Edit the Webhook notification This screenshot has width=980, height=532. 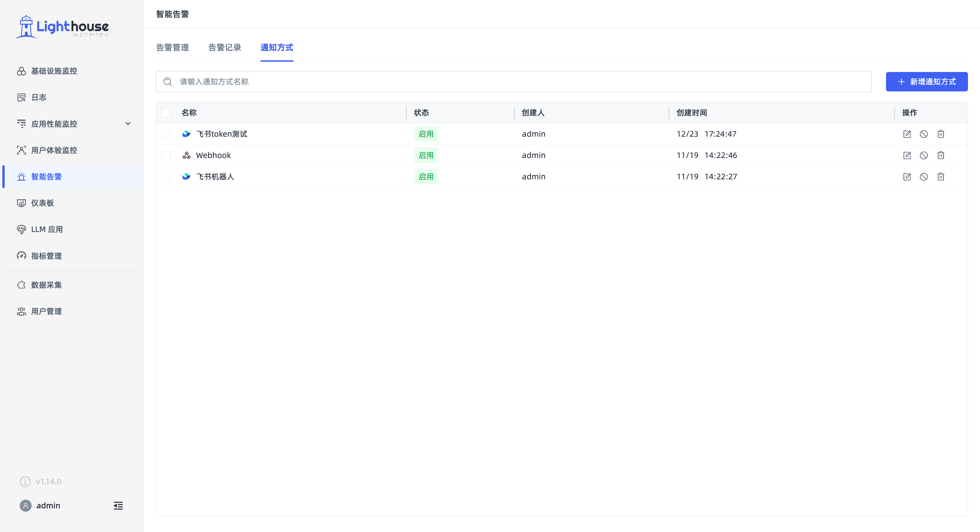point(907,155)
